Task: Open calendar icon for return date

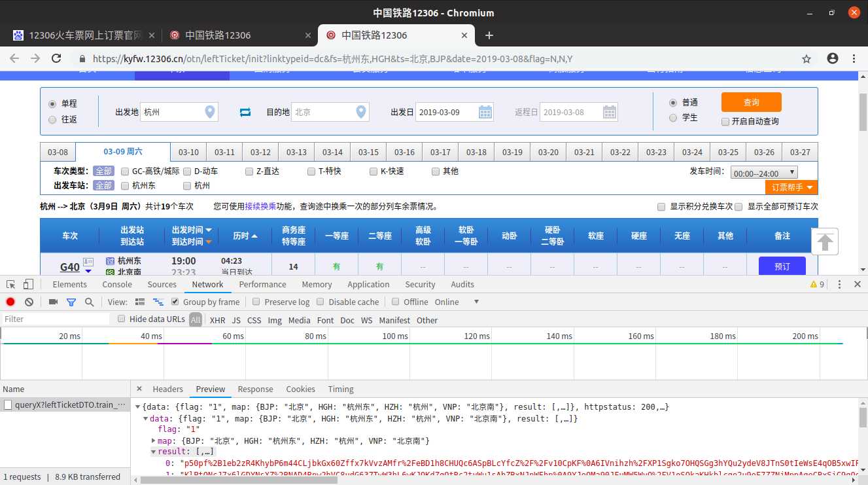Action: (x=610, y=112)
